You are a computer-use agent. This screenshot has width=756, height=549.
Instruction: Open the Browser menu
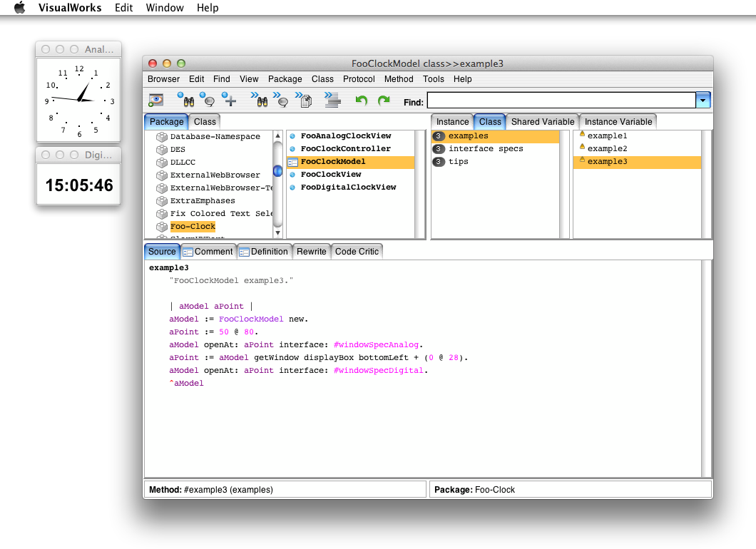[x=163, y=79]
